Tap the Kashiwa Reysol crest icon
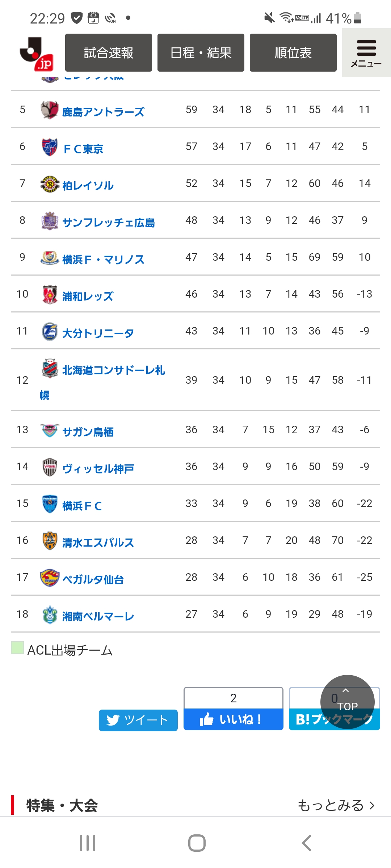 (50, 184)
